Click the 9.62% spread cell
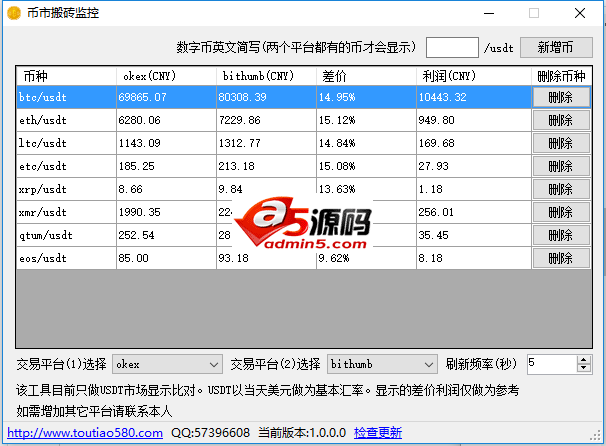The width and height of the screenshot is (606, 446). click(x=366, y=258)
